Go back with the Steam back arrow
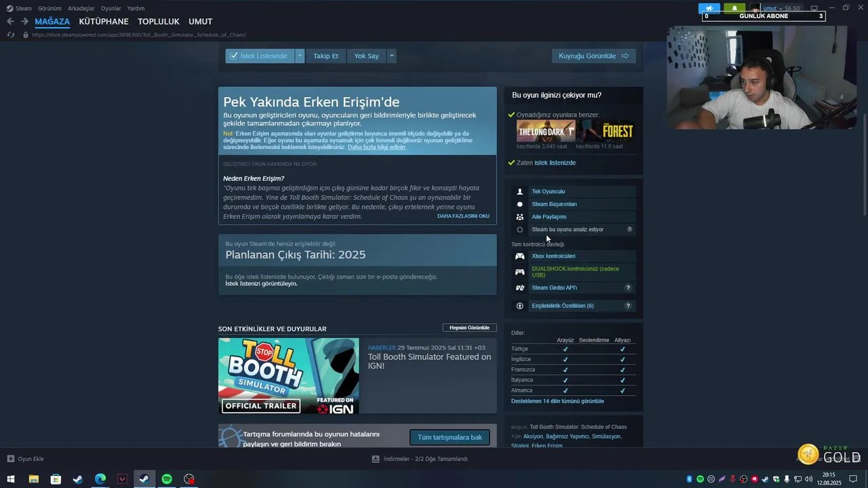This screenshot has width=868, height=488. pos(10,22)
